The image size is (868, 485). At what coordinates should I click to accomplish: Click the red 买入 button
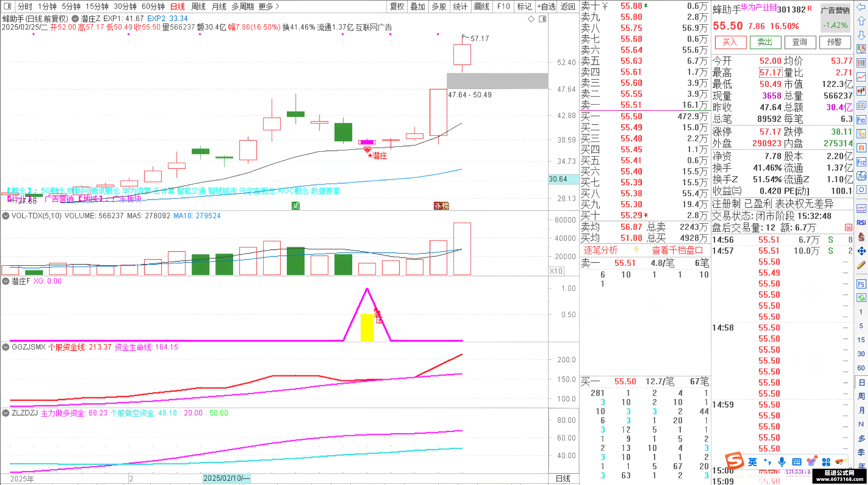click(730, 42)
